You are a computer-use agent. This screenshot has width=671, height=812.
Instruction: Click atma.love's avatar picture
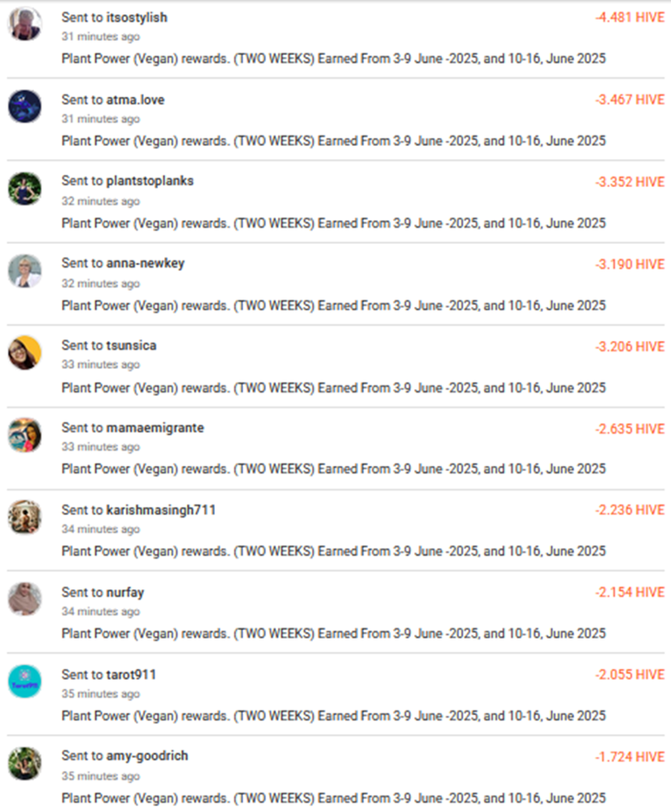coord(24,106)
